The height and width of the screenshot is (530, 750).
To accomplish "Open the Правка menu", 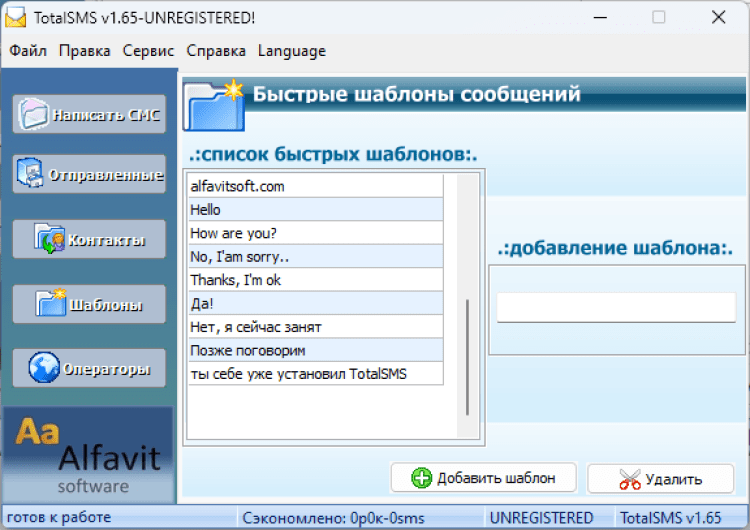I will click(x=85, y=51).
